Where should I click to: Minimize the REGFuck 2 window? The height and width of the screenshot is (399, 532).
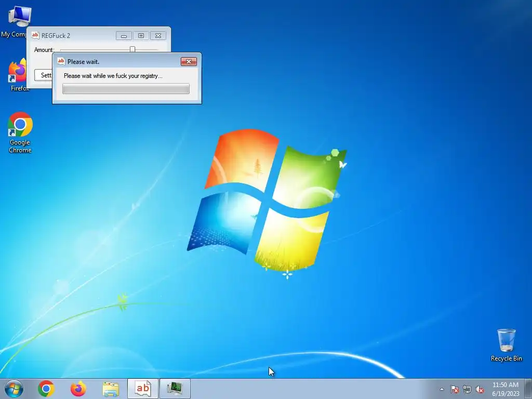click(124, 36)
